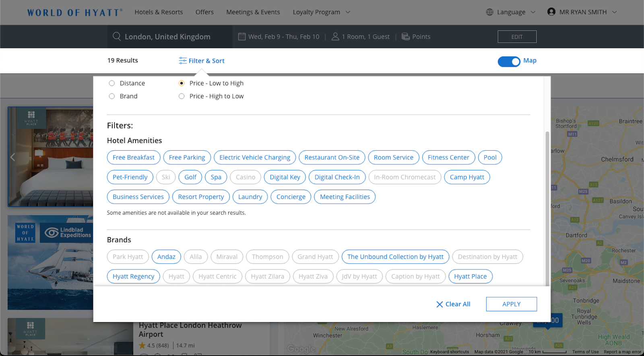Filter by Andaz brand
Viewport: 644px width, 356px height.
tap(166, 257)
